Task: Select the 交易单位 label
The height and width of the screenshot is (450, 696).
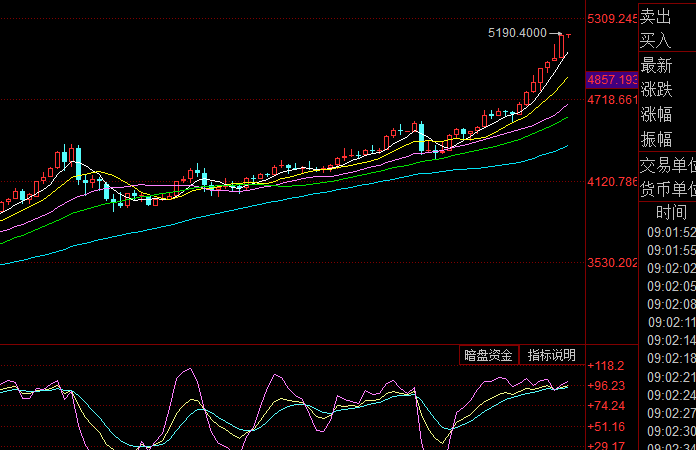Action: 668,166
